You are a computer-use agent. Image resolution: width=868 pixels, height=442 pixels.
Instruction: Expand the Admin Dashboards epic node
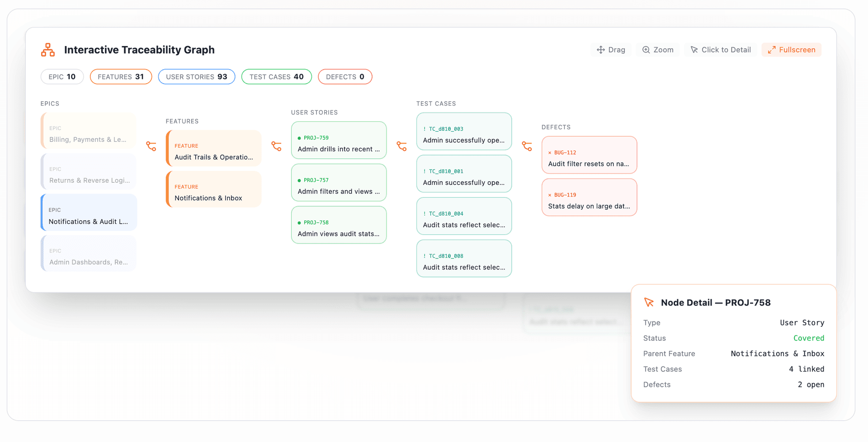(x=89, y=253)
